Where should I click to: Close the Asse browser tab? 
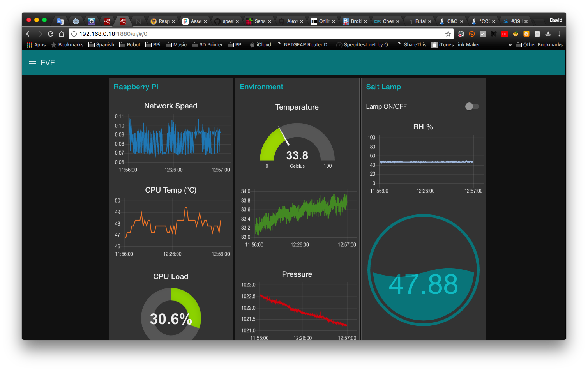[205, 21]
